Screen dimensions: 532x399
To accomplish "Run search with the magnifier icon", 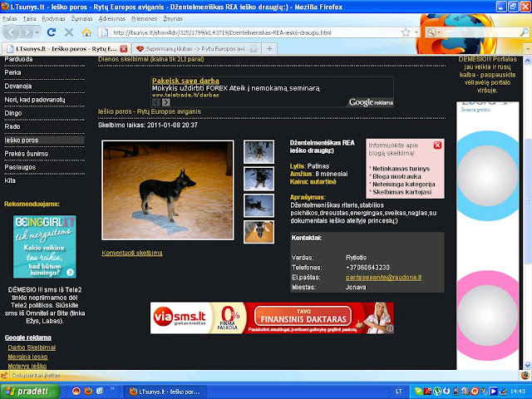I will 525,32.
